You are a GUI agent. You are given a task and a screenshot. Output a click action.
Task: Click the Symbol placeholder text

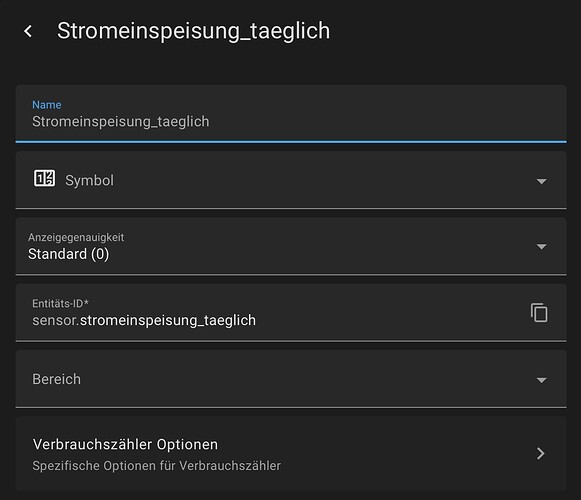pyautogui.click(x=89, y=181)
